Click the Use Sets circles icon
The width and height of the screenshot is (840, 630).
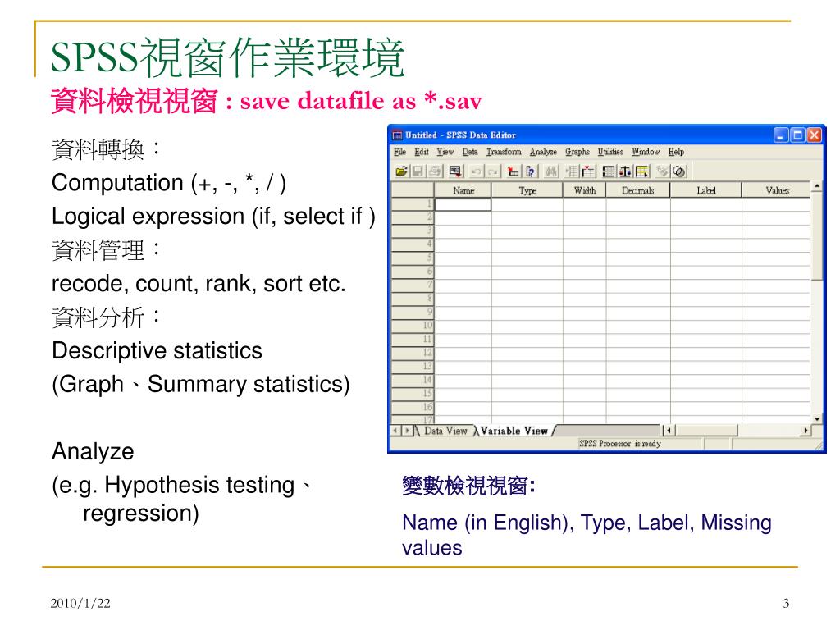click(x=679, y=171)
